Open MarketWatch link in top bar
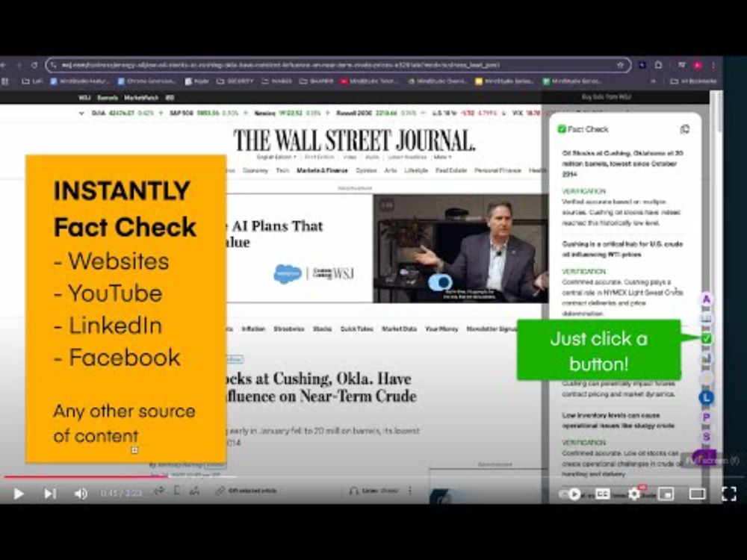 [141, 98]
